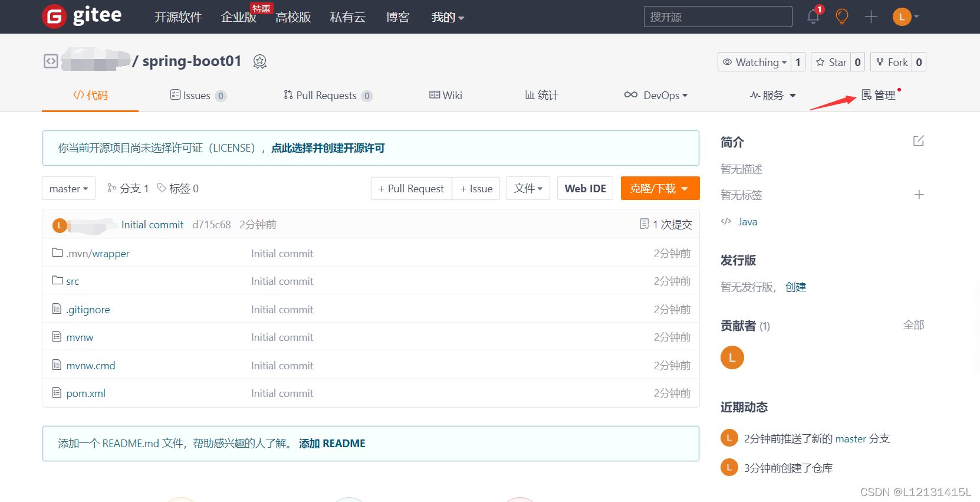Open the 统计 tab

click(x=542, y=95)
